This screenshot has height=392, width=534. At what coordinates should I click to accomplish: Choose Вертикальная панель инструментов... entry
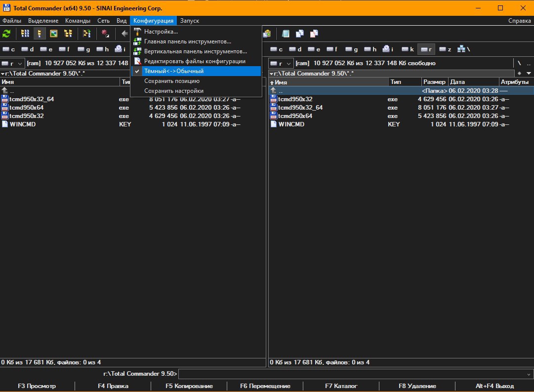(196, 51)
